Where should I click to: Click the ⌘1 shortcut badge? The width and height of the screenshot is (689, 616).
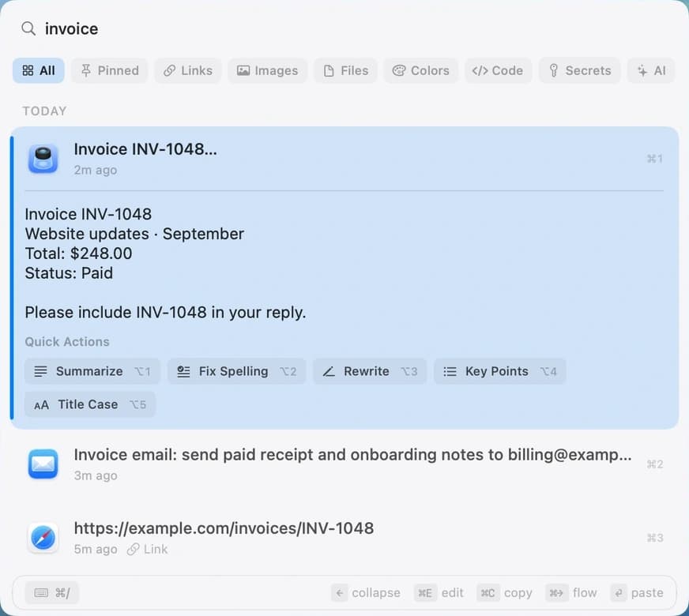[655, 159]
